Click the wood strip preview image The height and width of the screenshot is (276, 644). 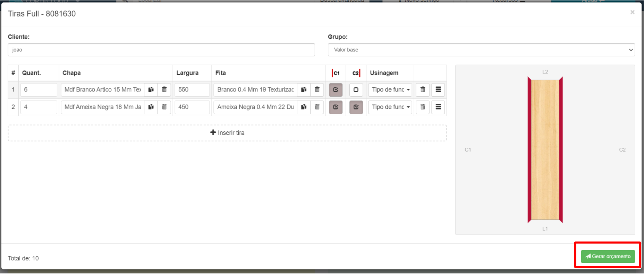pos(545,150)
